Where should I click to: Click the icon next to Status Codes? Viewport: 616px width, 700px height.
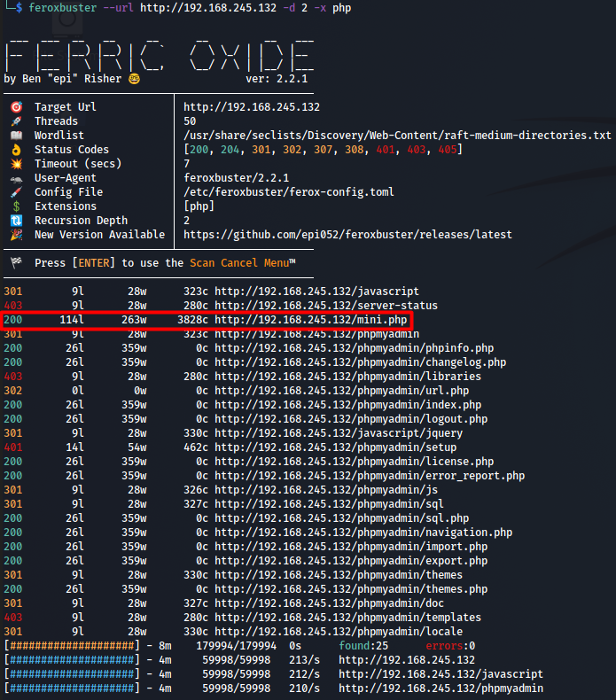(x=16, y=150)
